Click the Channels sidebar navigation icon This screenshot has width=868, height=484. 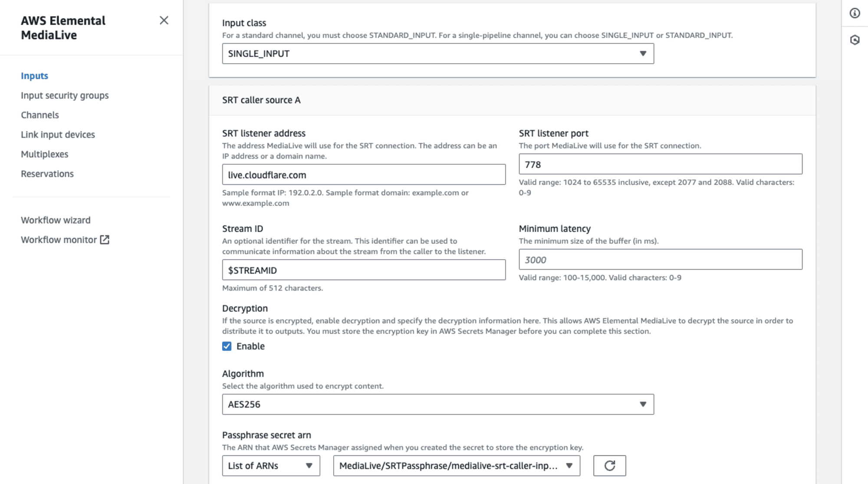tap(39, 114)
